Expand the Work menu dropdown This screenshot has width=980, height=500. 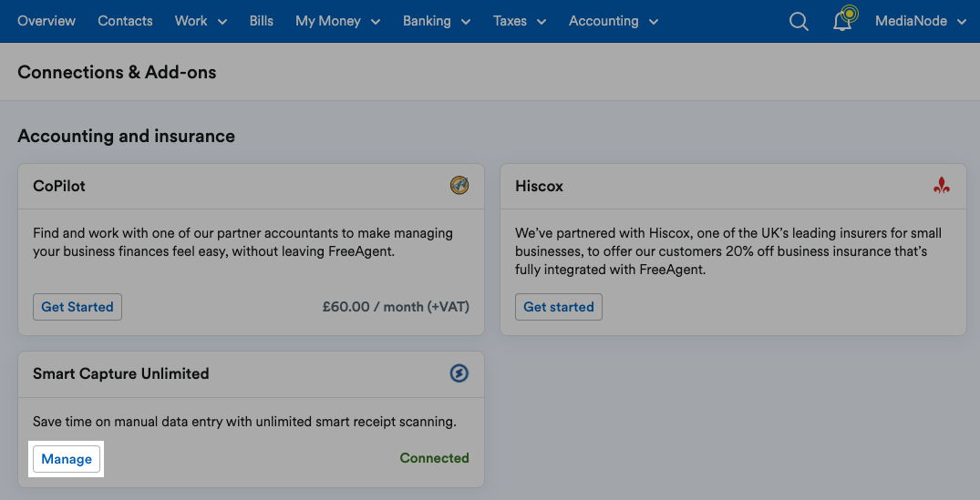[x=201, y=21]
